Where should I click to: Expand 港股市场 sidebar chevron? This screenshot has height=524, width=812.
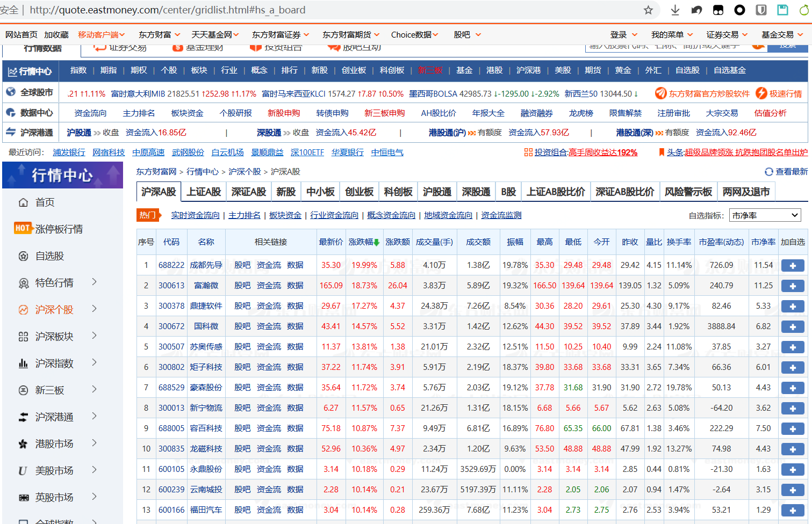[x=94, y=443]
